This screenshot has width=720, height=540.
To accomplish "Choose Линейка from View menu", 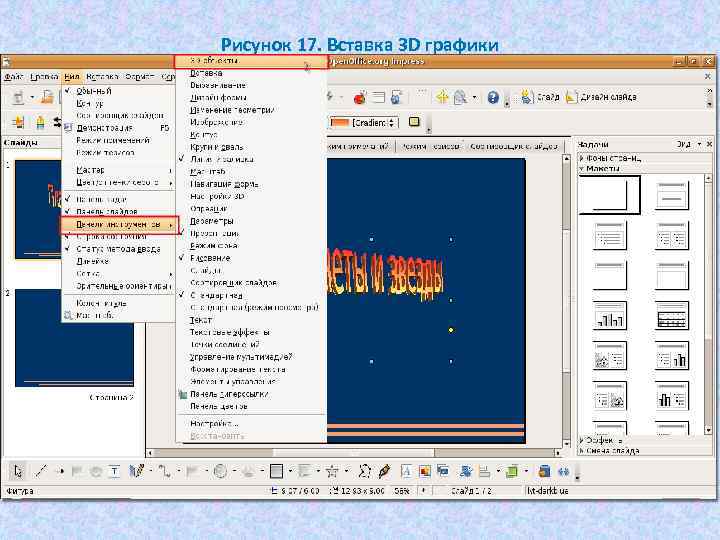I will click(118, 261).
